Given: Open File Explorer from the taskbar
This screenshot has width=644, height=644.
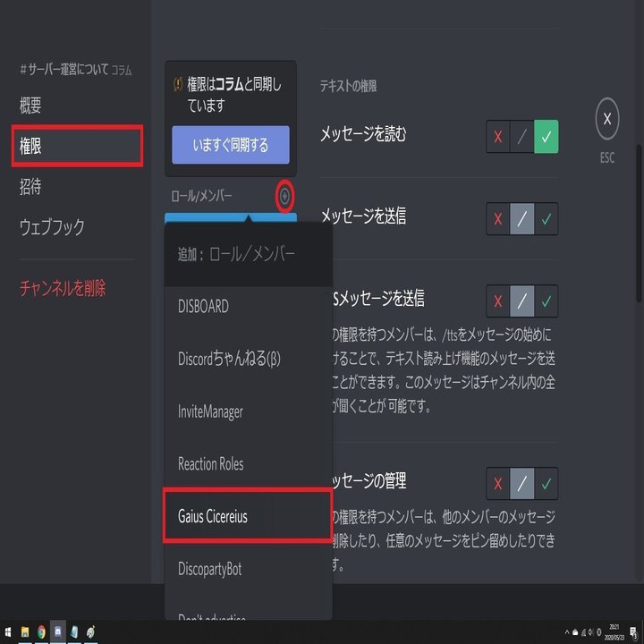Looking at the screenshot, I should pos(25,632).
